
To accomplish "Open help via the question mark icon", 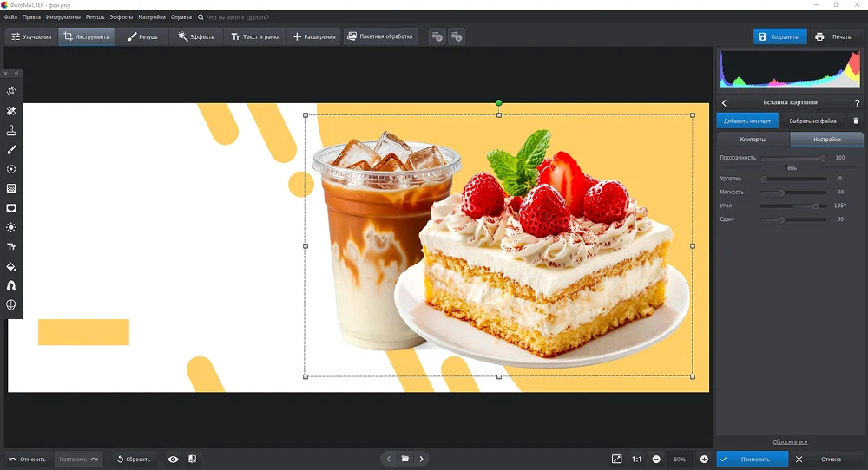I will tap(857, 103).
